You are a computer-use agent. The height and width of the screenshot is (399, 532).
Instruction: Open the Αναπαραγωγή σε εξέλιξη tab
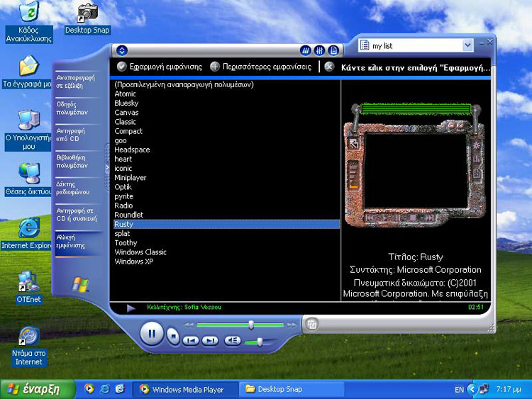click(78, 82)
